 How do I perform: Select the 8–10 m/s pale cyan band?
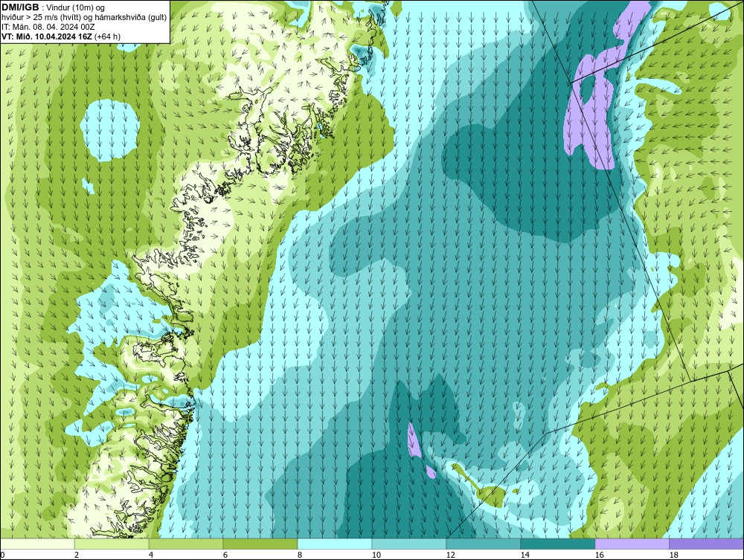pos(335,544)
